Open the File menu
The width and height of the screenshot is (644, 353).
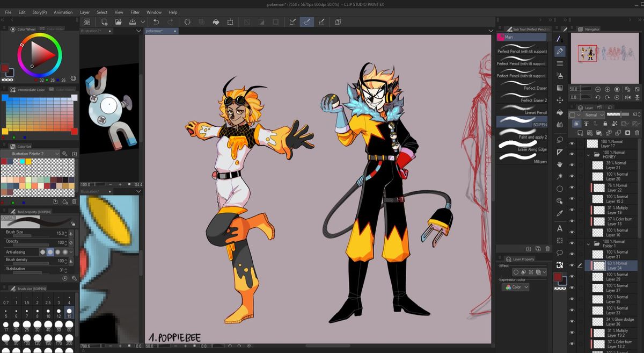(x=8, y=12)
